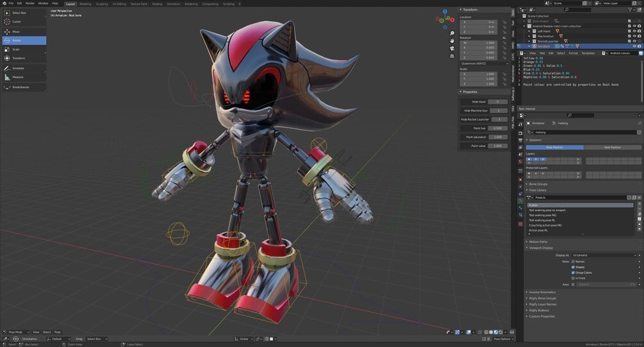Choose the Move tool
The image size is (644, 347).
tap(24, 31)
